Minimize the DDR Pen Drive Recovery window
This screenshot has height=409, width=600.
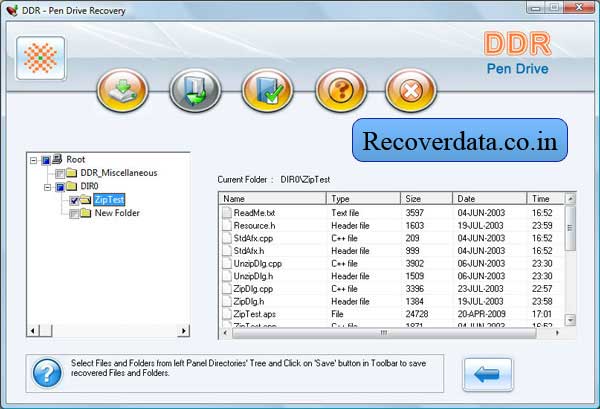[x=536, y=7]
